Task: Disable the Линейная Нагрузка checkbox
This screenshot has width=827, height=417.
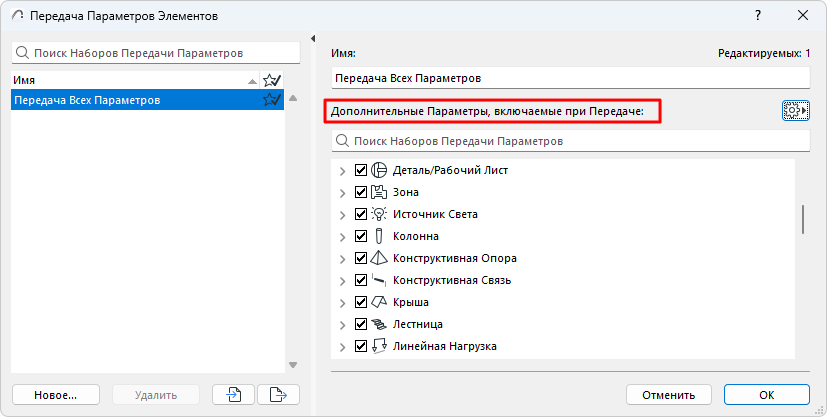Action: pos(361,346)
